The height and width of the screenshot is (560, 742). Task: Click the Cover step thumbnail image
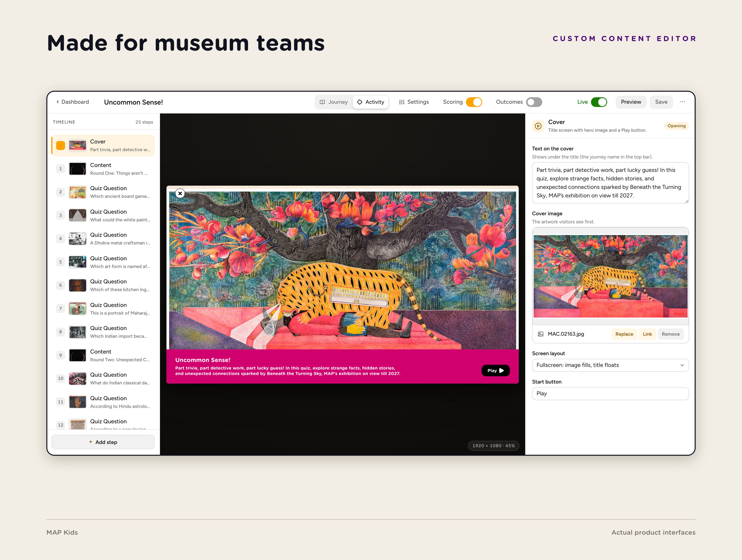pos(77,145)
